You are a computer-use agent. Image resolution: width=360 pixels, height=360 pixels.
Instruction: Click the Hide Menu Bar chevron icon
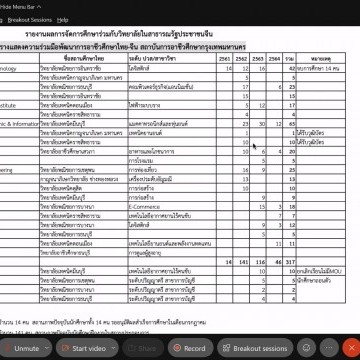(39, 7)
